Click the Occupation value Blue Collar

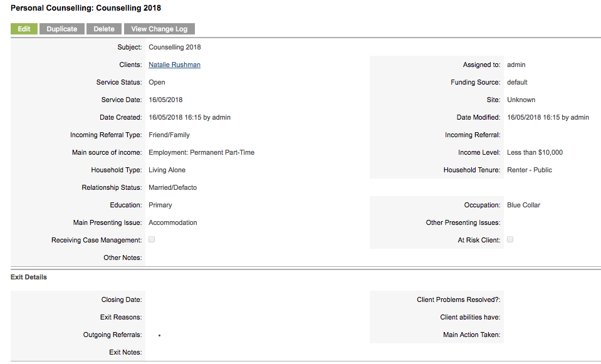(523, 205)
